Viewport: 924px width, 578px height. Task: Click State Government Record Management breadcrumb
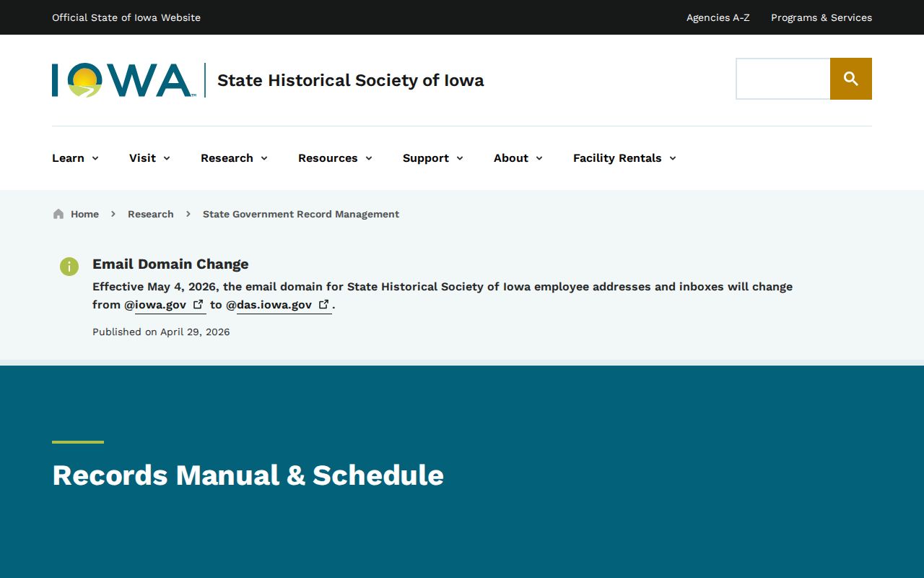coord(301,214)
